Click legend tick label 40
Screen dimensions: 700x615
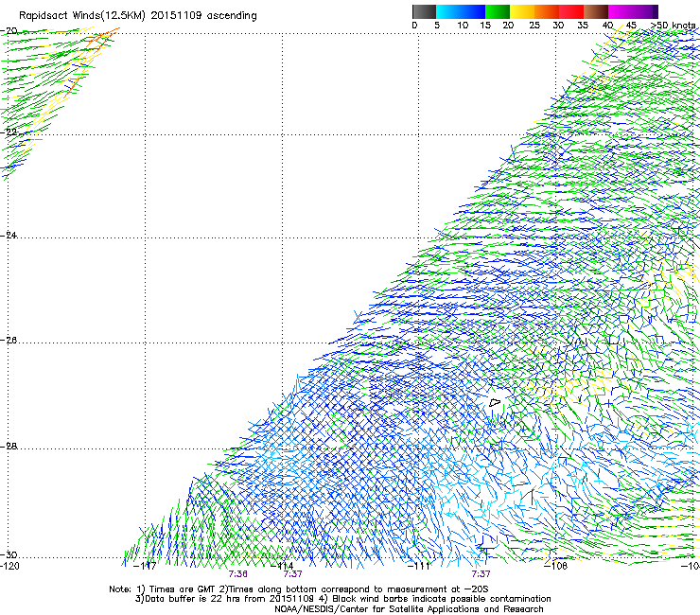coord(607,26)
